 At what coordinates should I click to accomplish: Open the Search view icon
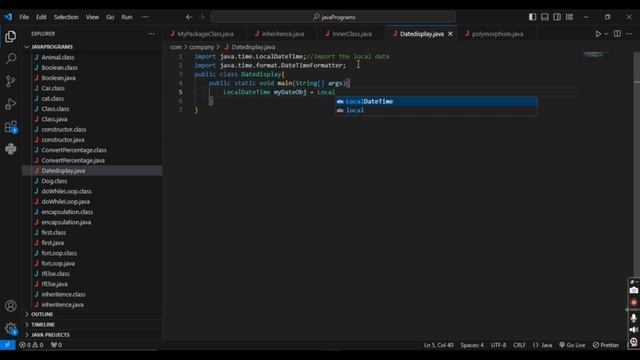11,58
